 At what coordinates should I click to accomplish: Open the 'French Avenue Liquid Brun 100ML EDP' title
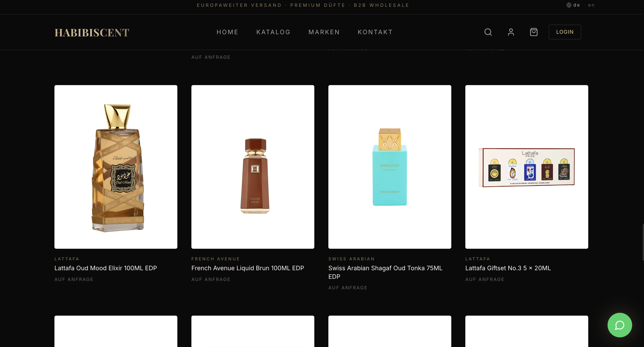tap(248, 268)
